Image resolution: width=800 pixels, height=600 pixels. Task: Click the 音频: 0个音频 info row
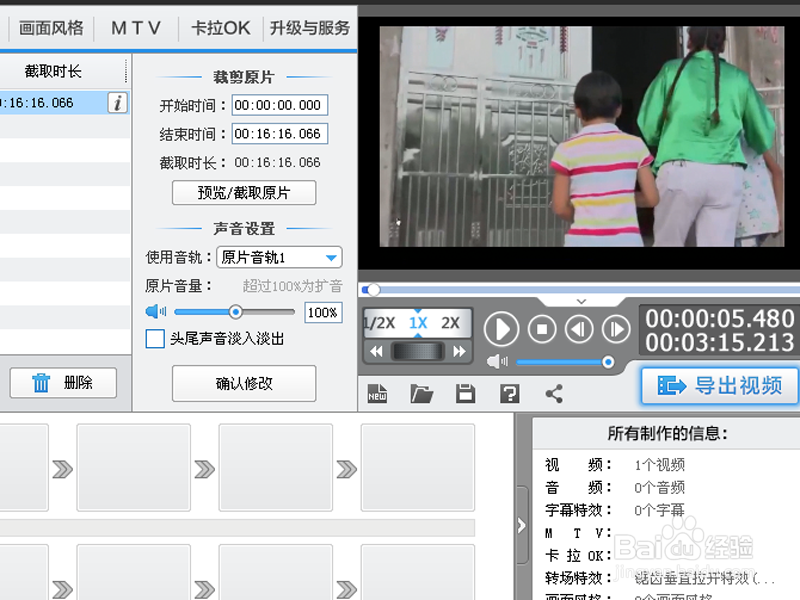615,487
